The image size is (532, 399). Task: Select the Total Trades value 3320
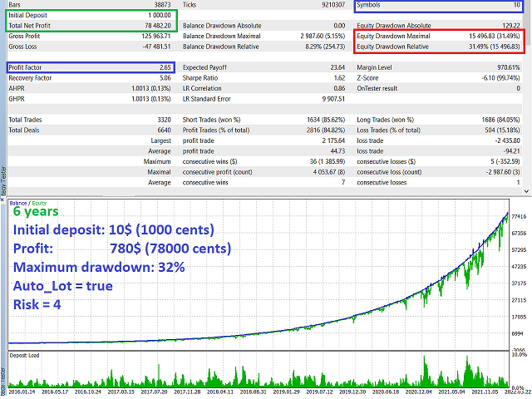tap(164, 120)
